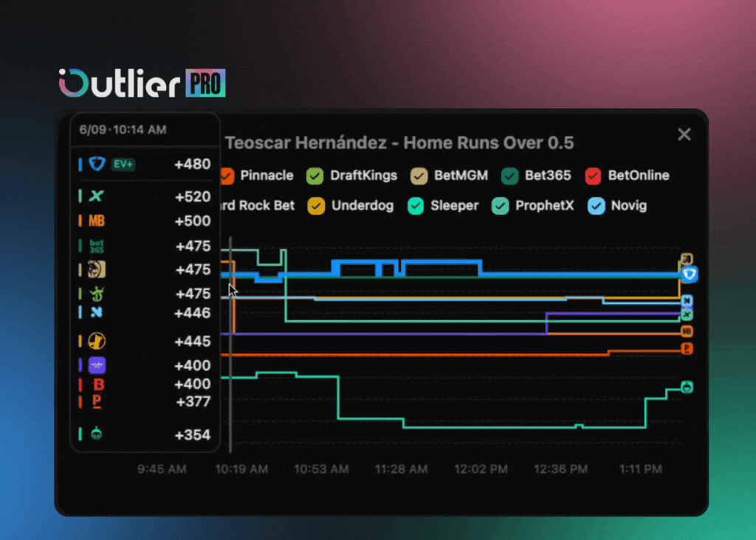Uncheck the DraftKings checkbox
The image size is (756, 540).
pyautogui.click(x=315, y=176)
